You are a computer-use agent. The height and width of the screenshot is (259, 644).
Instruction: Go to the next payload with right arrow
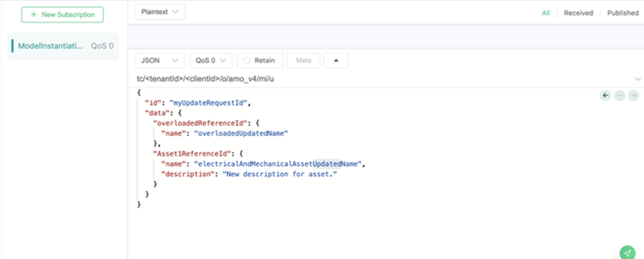pos(634,96)
